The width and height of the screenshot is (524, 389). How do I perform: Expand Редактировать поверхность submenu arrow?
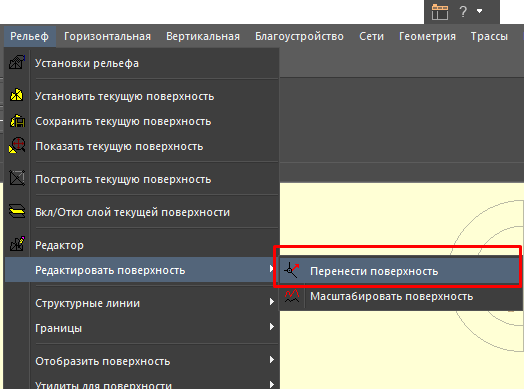point(271,269)
